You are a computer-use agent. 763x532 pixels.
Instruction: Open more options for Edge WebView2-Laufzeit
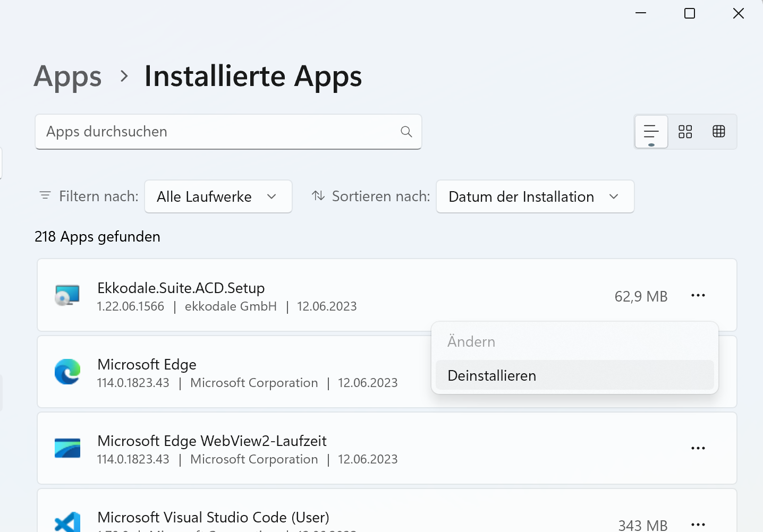(x=698, y=448)
